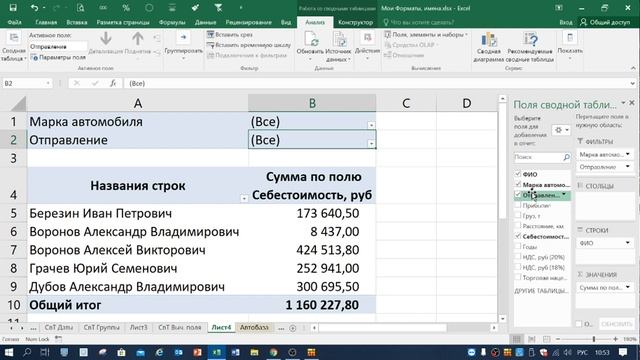Click the insert function fx icon
640x360 pixels.
(x=113, y=83)
